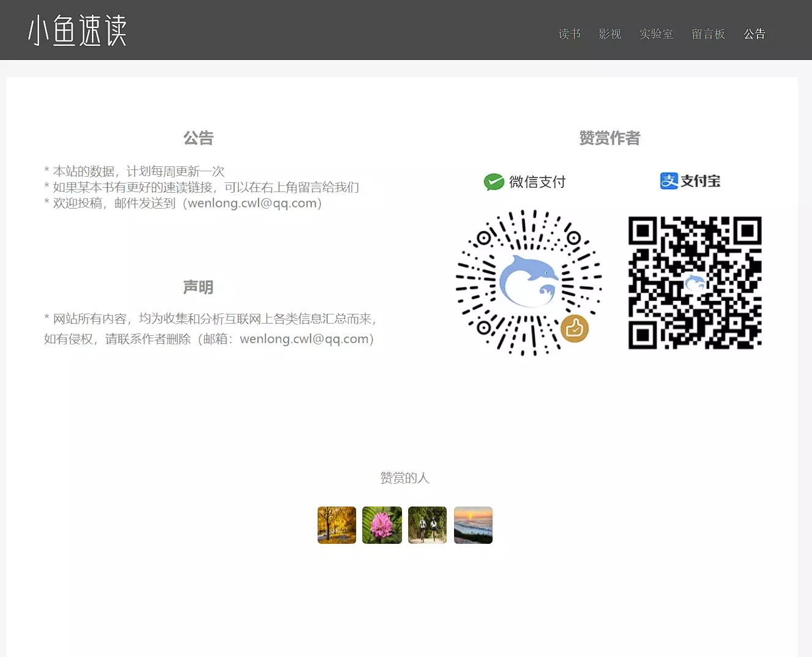Screen dimensions: 812x657
Task: Open the cyclists supporter avatar
Action: pos(427,525)
